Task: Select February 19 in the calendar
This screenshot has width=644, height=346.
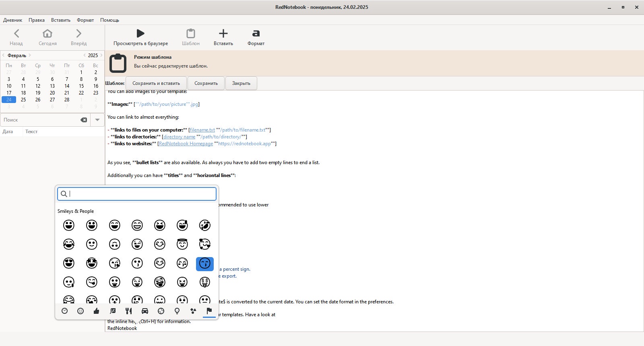Action: 38,93
